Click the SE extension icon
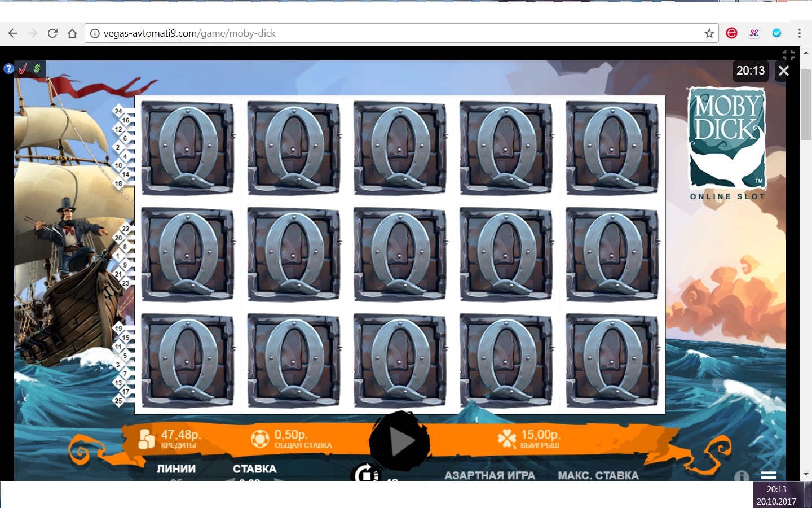Image resolution: width=812 pixels, height=508 pixels. pyautogui.click(x=754, y=33)
